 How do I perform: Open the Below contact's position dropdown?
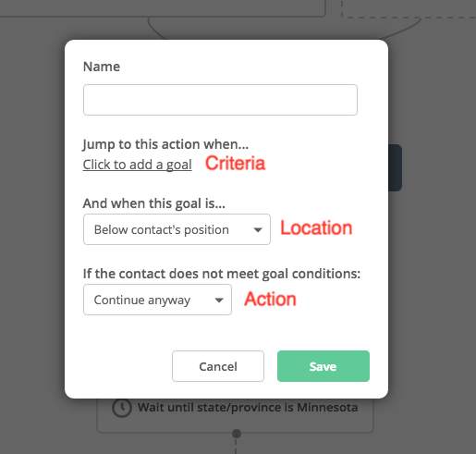click(177, 229)
